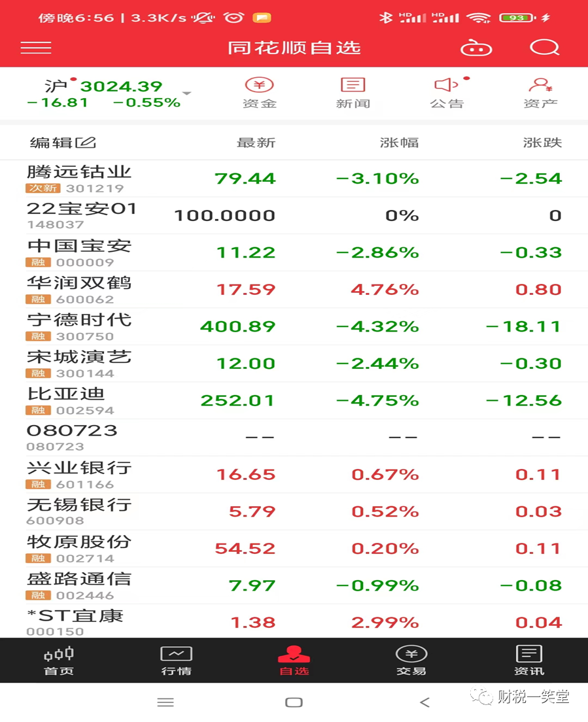
Task: Open the 新闻 news icon
Action: (353, 94)
